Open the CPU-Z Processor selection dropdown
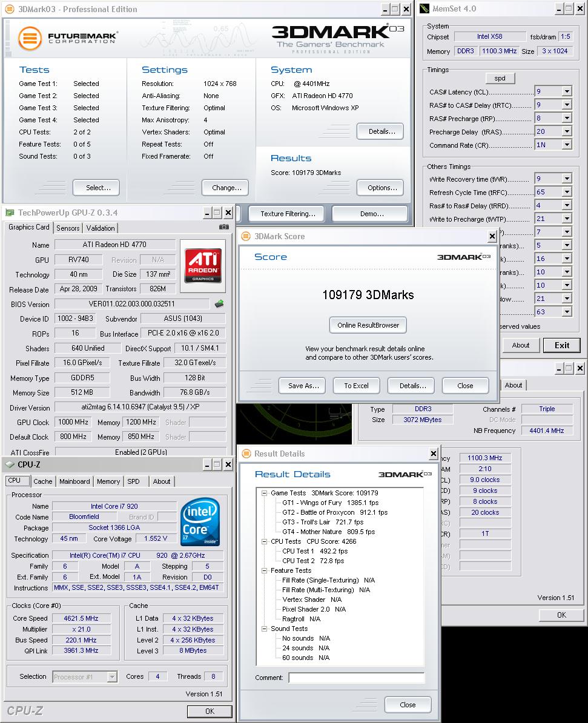 pyautogui.click(x=112, y=676)
